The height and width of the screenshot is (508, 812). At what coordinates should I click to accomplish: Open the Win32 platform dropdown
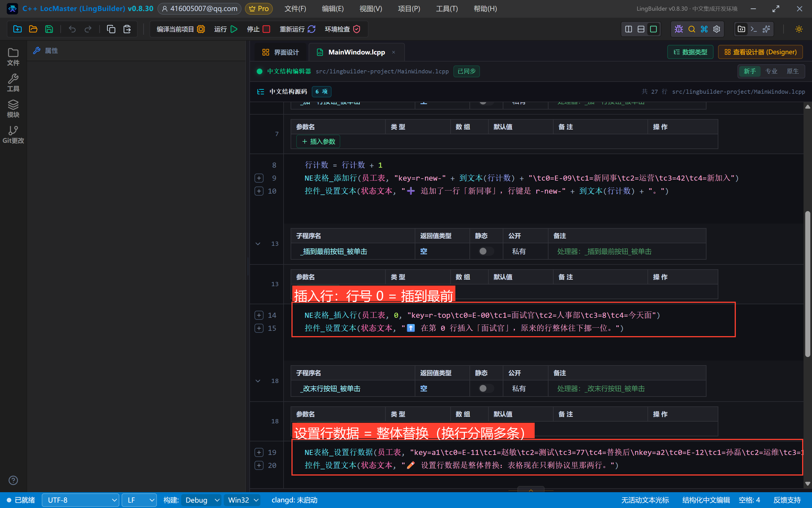tap(242, 500)
